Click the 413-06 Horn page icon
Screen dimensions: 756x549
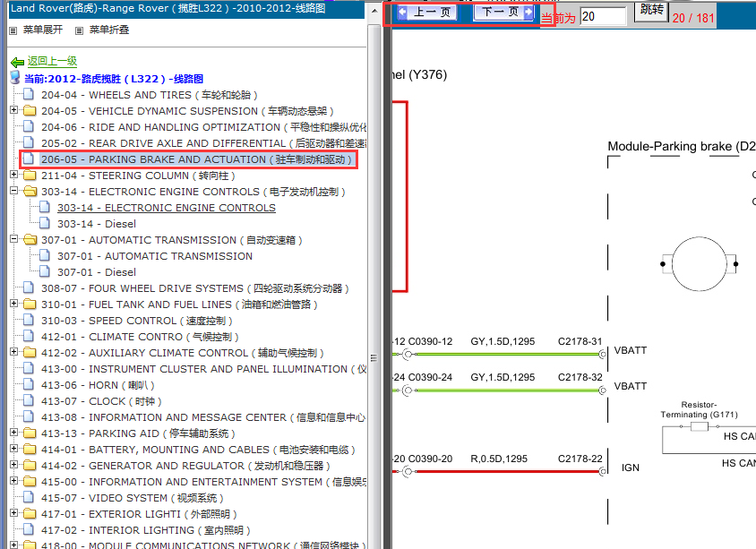[x=29, y=384]
